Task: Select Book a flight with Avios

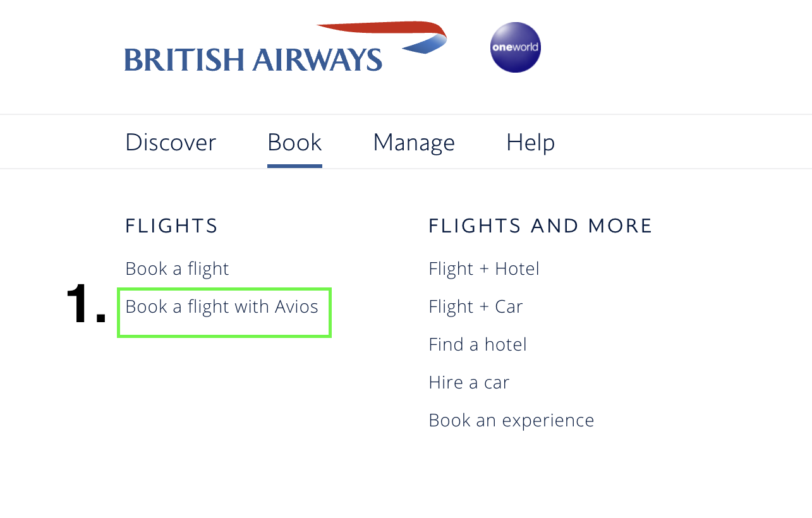Action: [222, 307]
